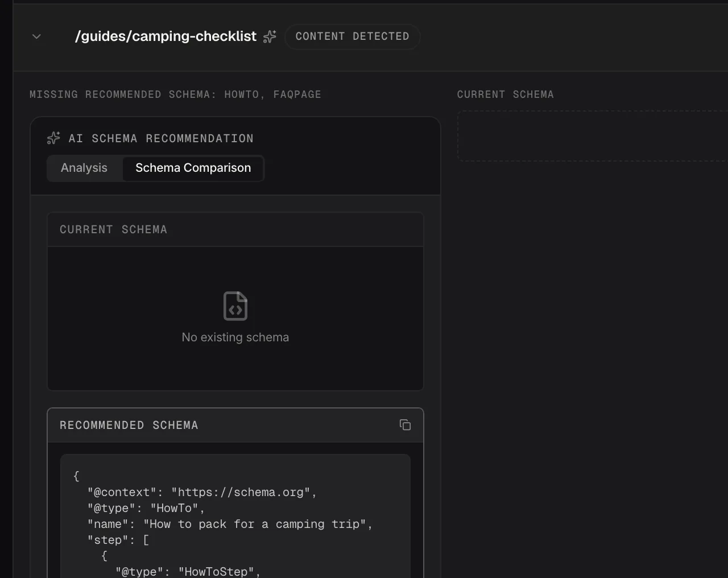This screenshot has width=728, height=578.
Task: Click the No existing schema file icon
Action: tap(235, 306)
